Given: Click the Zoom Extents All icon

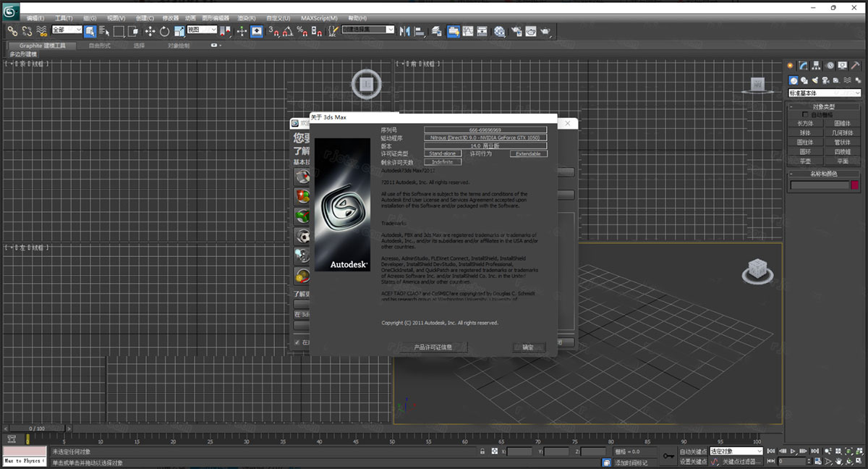Looking at the screenshot, I should [860, 450].
